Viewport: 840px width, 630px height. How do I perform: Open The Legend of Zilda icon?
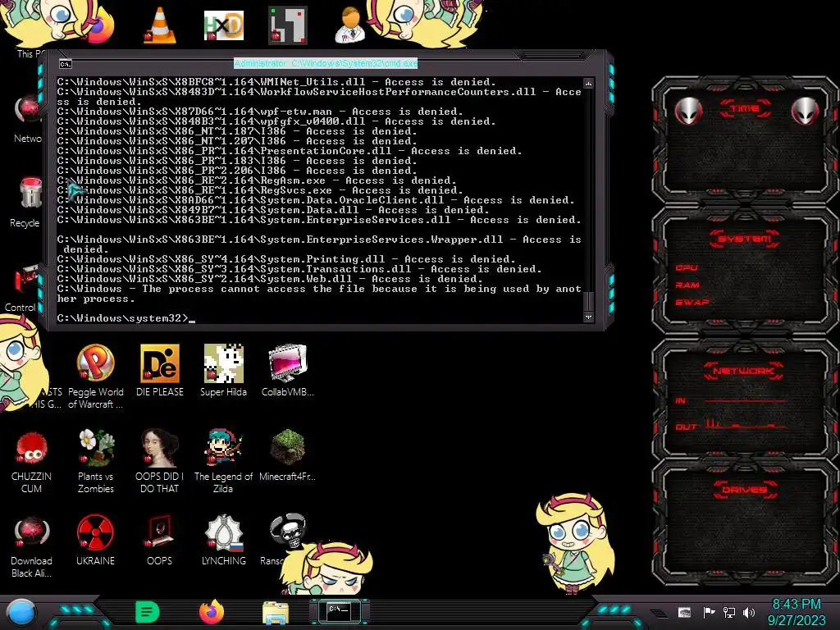pyautogui.click(x=223, y=461)
